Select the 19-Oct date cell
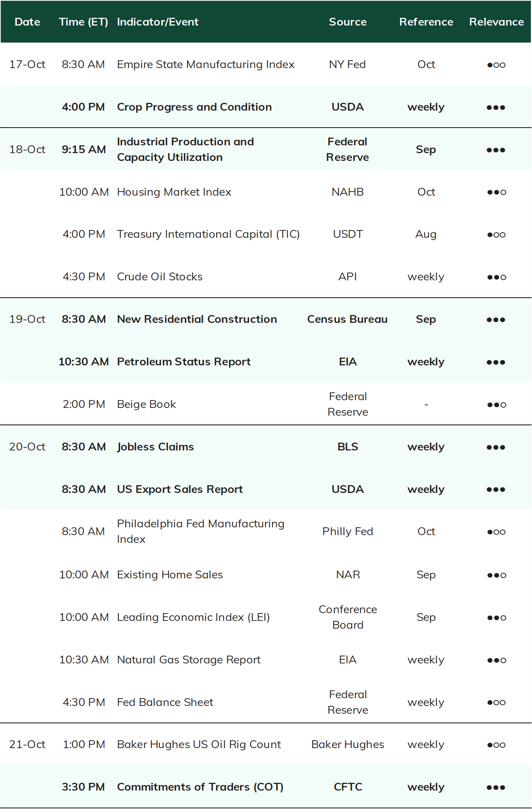The width and height of the screenshot is (532, 812). pos(27,319)
